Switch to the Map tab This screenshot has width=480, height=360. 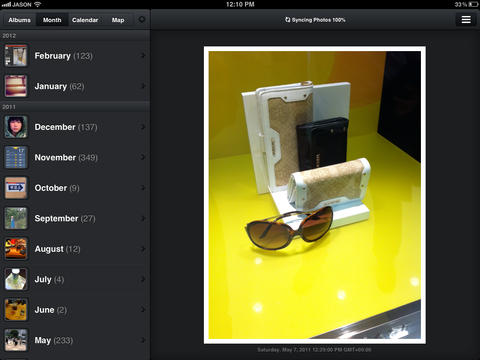tap(118, 20)
